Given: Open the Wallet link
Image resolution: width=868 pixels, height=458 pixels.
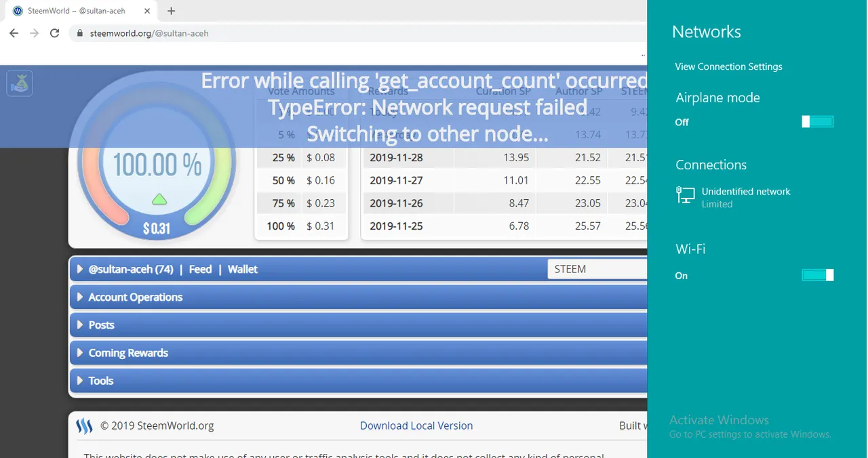Looking at the screenshot, I should click(x=242, y=269).
